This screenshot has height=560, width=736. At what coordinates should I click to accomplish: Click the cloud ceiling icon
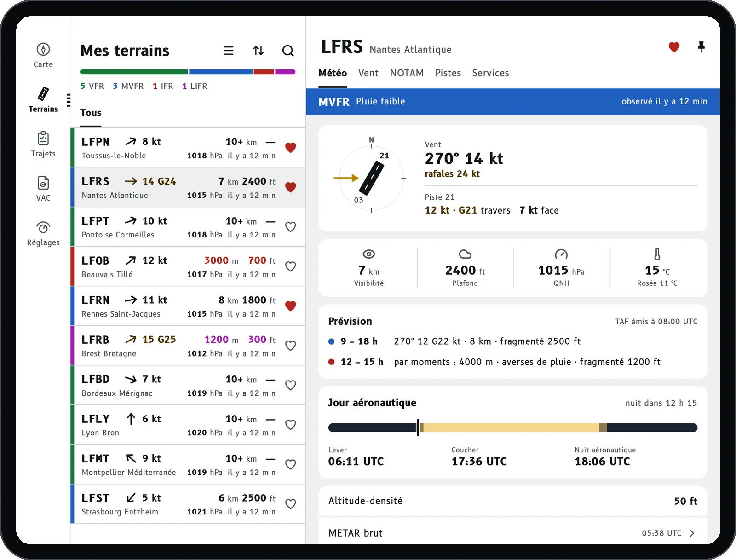pyautogui.click(x=465, y=254)
